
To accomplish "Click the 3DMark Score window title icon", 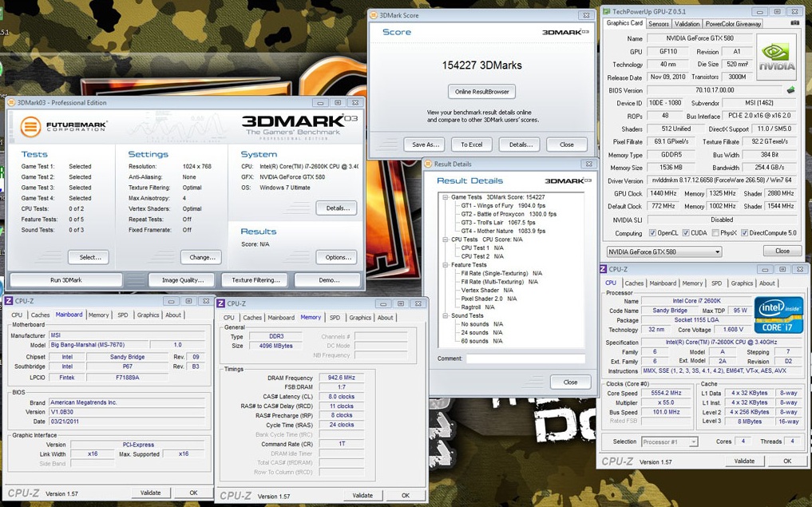I will pos(374,15).
